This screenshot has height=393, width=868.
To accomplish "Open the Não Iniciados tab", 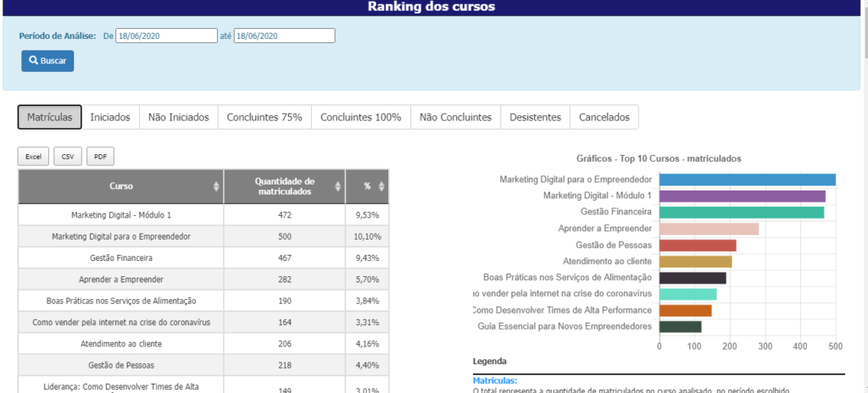I will pos(178,117).
